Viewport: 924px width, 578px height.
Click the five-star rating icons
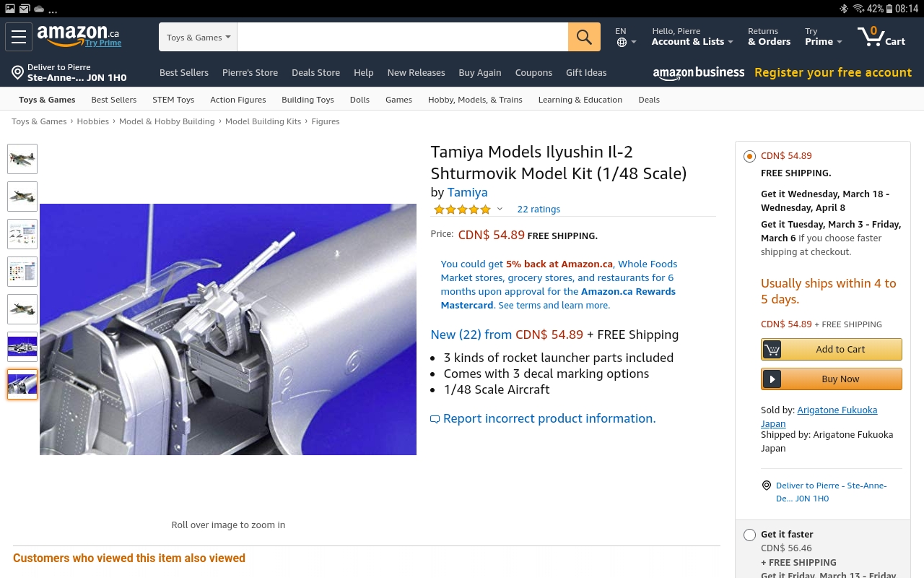tap(462, 210)
